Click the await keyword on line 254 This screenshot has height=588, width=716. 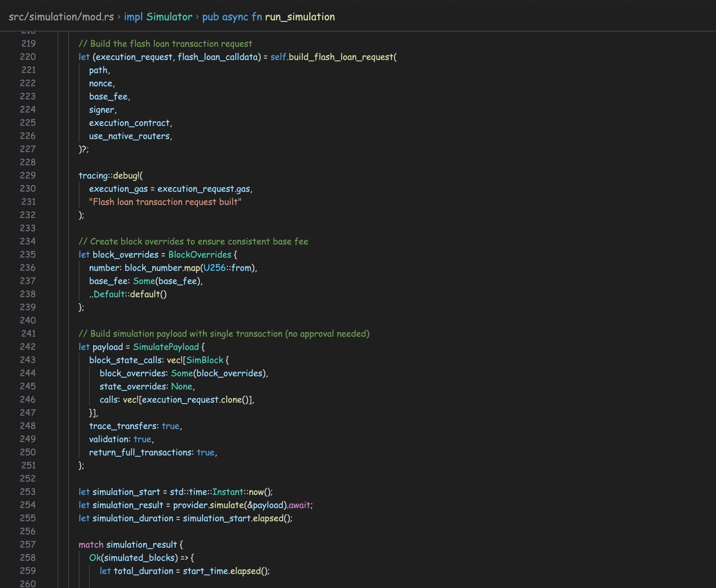tap(300, 505)
